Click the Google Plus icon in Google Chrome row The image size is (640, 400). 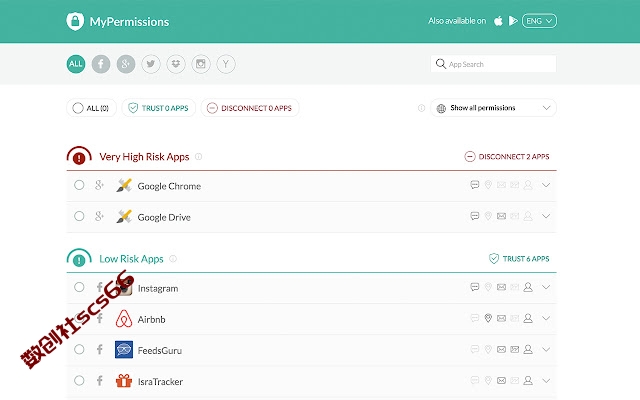point(99,185)
